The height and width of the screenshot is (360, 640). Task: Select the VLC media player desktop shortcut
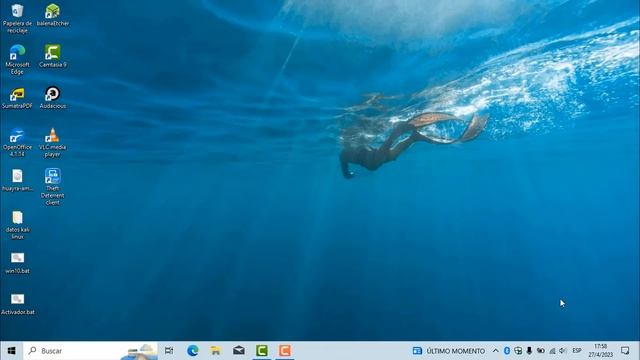coord(53,142)
